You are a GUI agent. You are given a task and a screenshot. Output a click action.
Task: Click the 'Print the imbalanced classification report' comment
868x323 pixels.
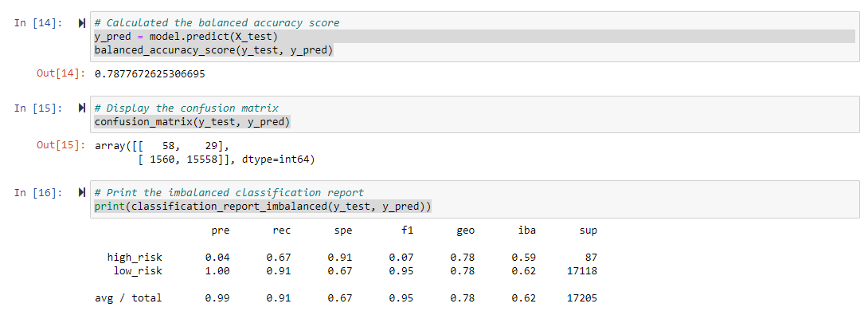tap(229, 193)
